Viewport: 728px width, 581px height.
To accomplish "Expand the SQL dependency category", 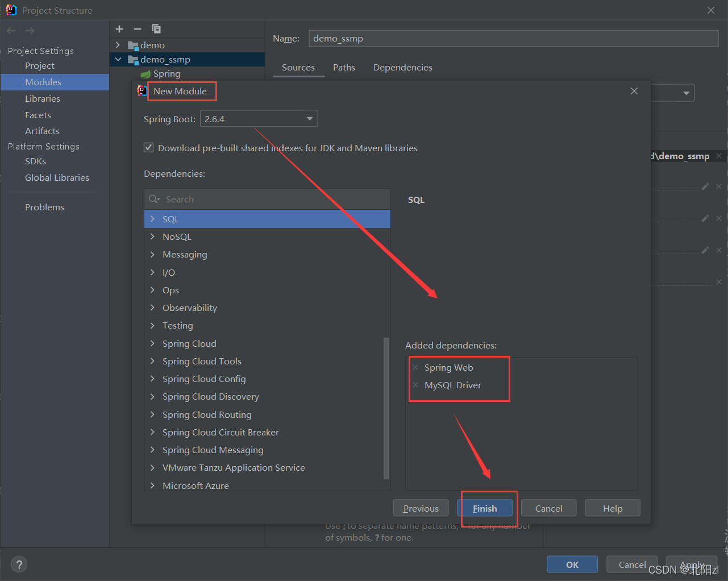I will pyautogui.click(x=152, y=219).
